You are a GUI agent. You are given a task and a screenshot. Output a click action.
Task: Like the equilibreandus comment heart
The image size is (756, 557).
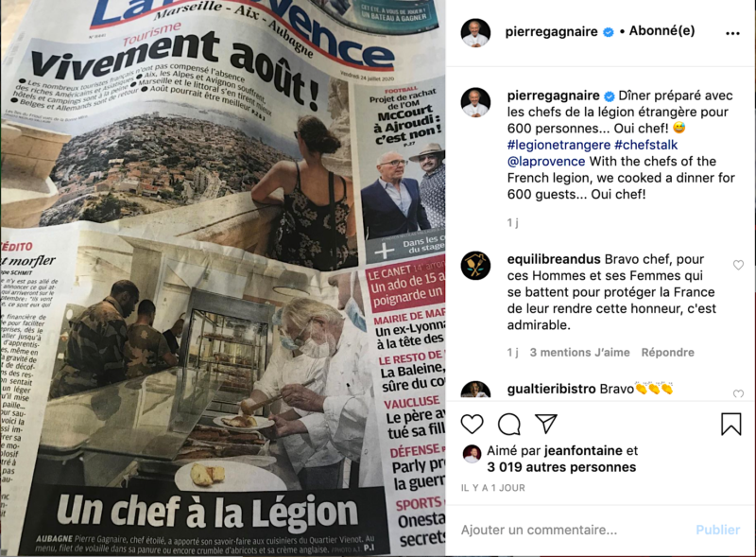(738, 265)
